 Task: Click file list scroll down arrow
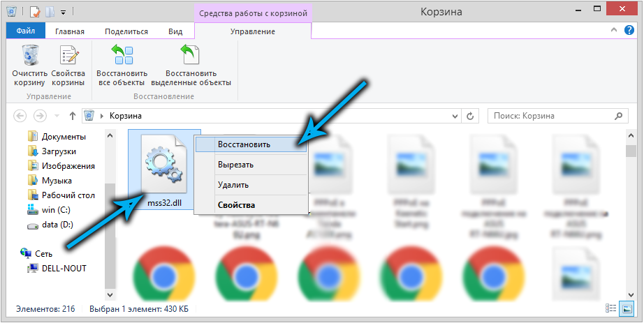point(631,294)
